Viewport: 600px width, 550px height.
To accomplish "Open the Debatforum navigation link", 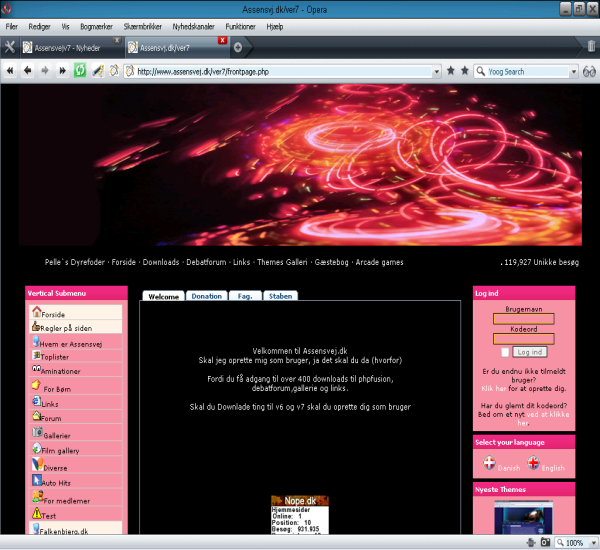I will pos(206,262).
